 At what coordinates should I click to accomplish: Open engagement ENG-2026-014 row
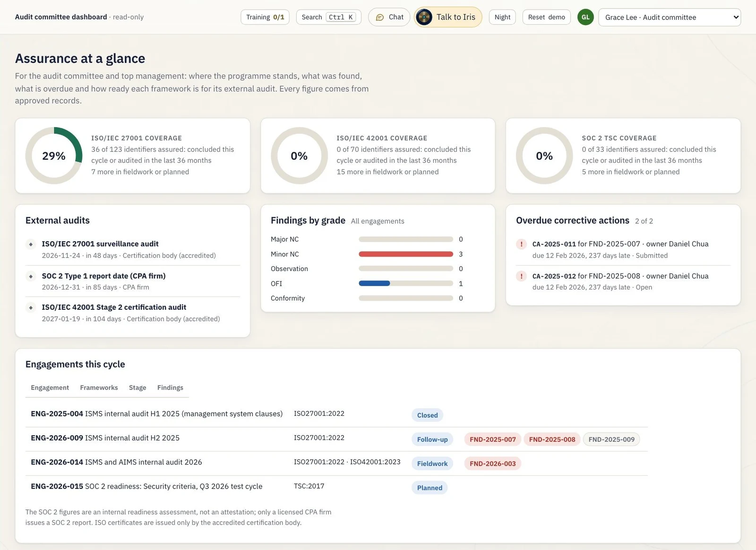click(336, 463)
